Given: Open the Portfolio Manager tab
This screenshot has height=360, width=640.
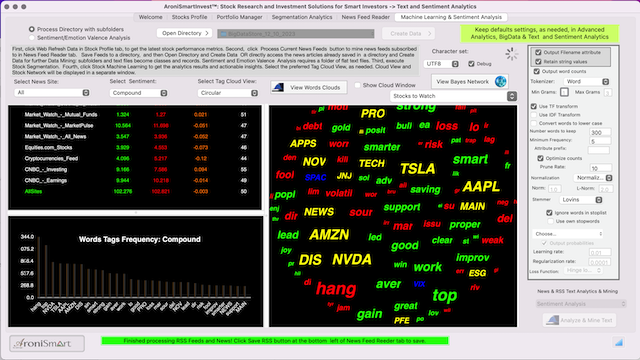Looking at the screenshot, I should (x=240, y=17).
